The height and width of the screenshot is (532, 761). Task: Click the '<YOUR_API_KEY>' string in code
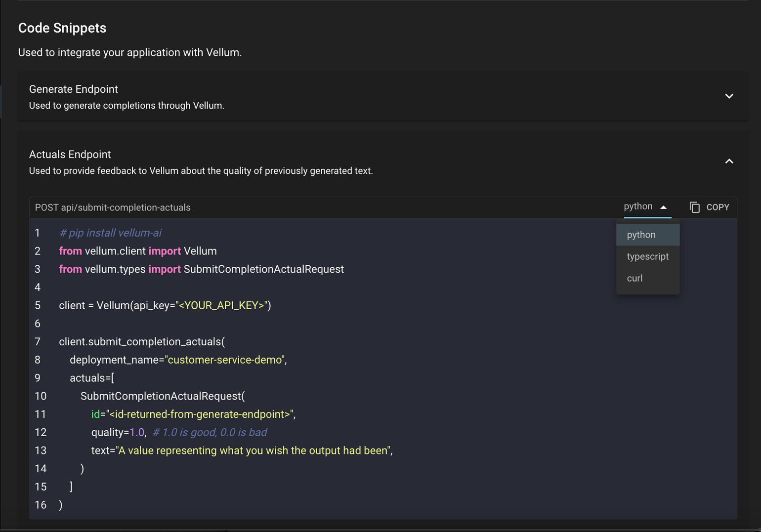pyautogui.click(x=221, y=305)
